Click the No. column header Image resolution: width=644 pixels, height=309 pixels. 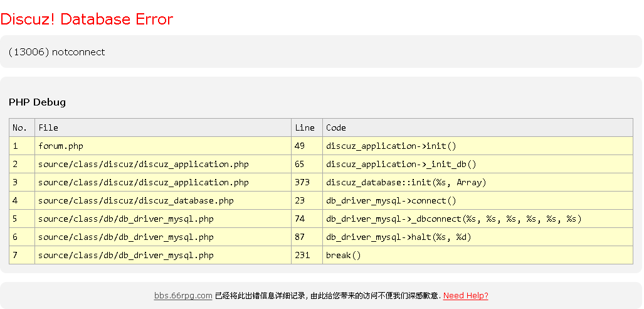point(22,127)
